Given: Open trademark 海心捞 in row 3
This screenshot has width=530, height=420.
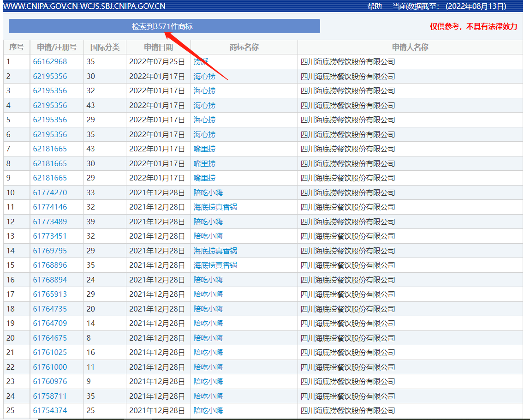Looking at the screenshot, I should (204, 90).
